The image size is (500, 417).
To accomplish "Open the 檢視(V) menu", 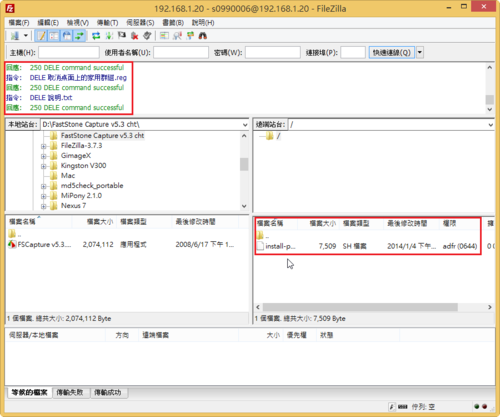I will pos(78,23).
